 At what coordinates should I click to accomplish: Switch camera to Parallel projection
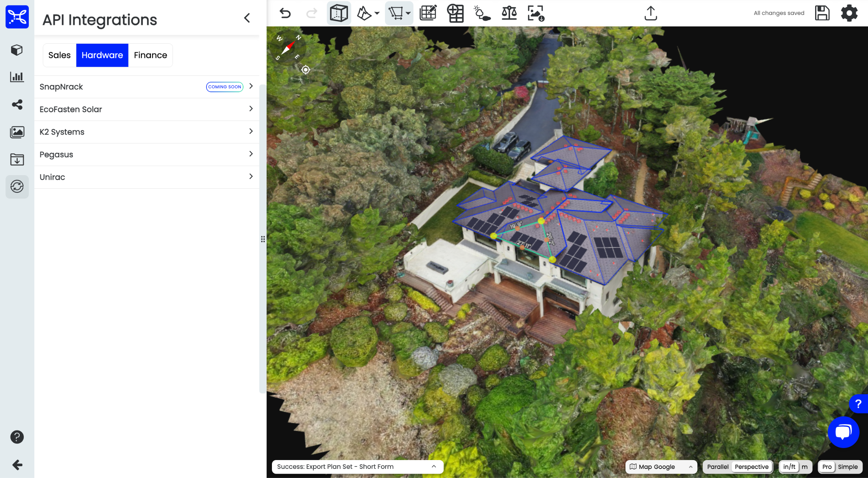point(717,466)
